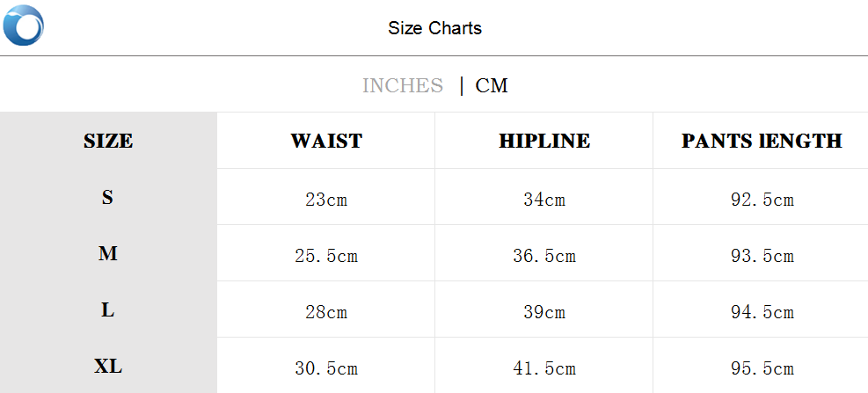
Task: Click the 92.5cm pants length value
Action: [762, 200]
